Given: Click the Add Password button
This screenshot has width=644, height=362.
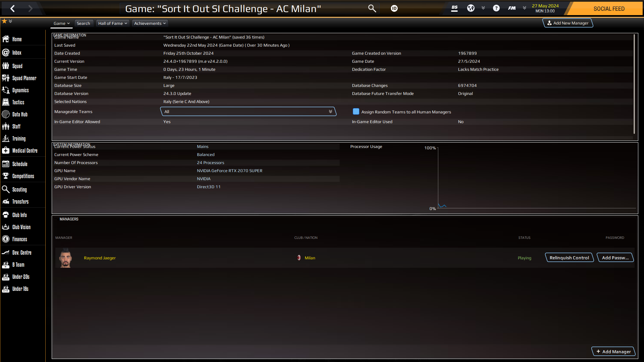Looking at the screenshot, I should click(615, 258).
